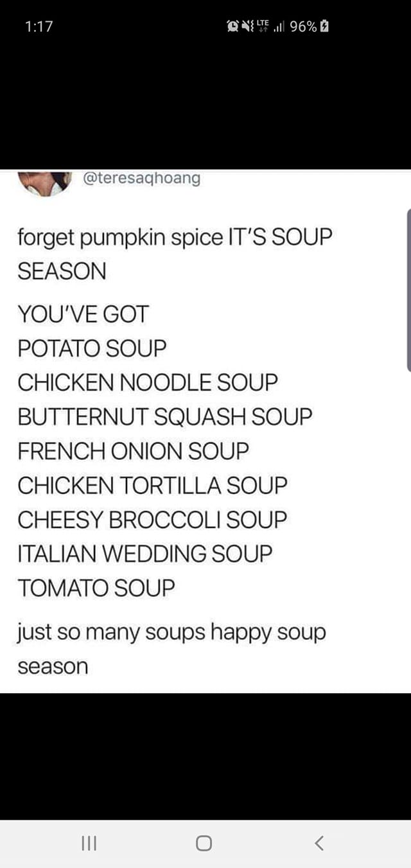Image resolution: width=411 pixels, height=868 pixels.
Task: Tap the alarm clock status icon
Action: (x=232, y=26)
